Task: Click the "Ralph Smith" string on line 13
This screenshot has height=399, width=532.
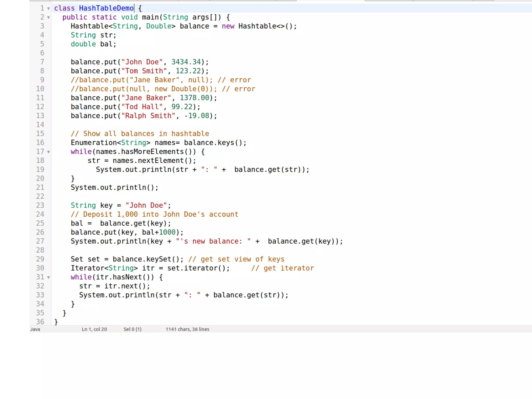Action: [148, 116]
